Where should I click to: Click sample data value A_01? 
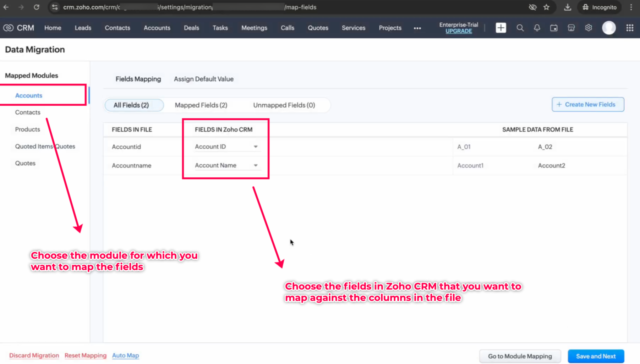tap(464, 147)
